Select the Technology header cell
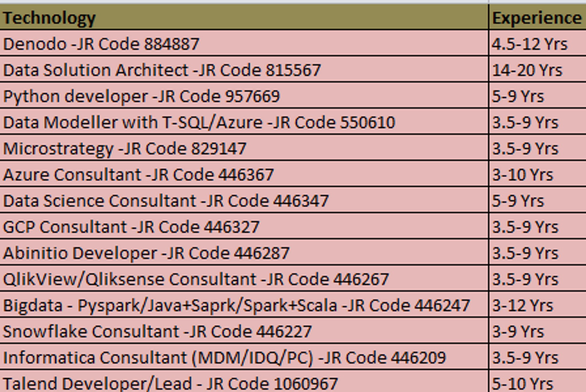This screenshot has width=586, height=392. pyautogui.click(x=244, y=17)
